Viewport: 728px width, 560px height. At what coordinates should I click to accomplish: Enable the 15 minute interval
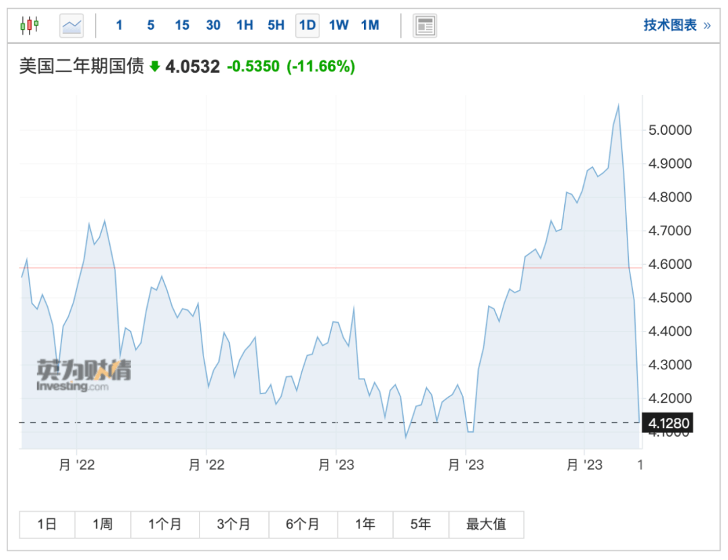181,25
